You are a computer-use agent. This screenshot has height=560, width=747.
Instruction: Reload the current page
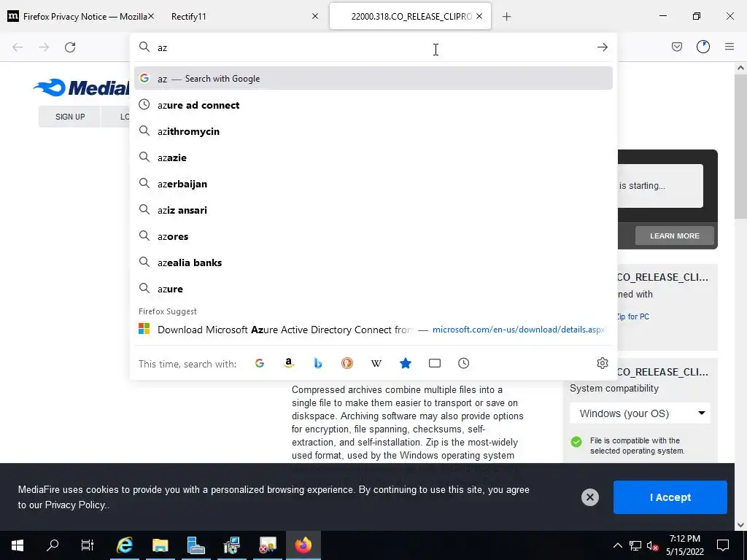[70, 47]
